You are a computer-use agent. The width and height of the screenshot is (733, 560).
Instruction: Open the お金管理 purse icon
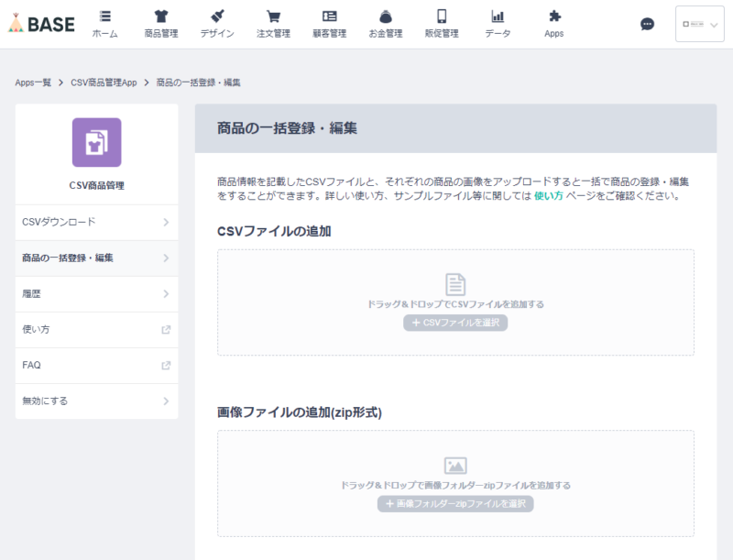(386, 16)
